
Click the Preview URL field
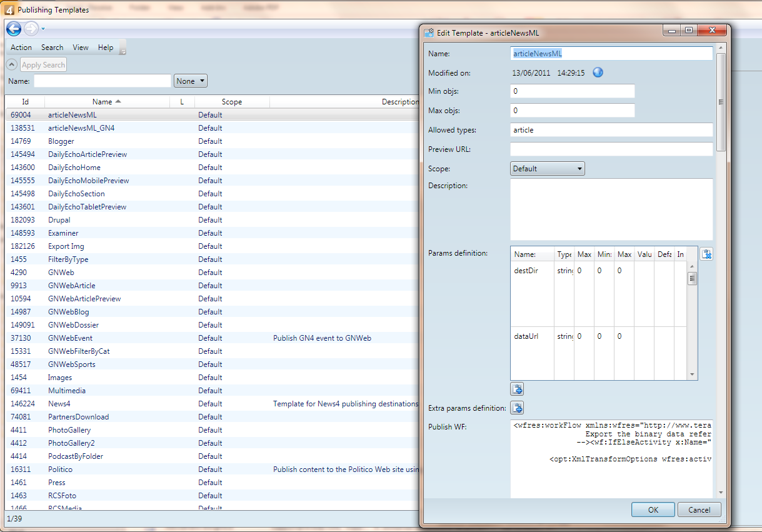(x=611, y=149)
